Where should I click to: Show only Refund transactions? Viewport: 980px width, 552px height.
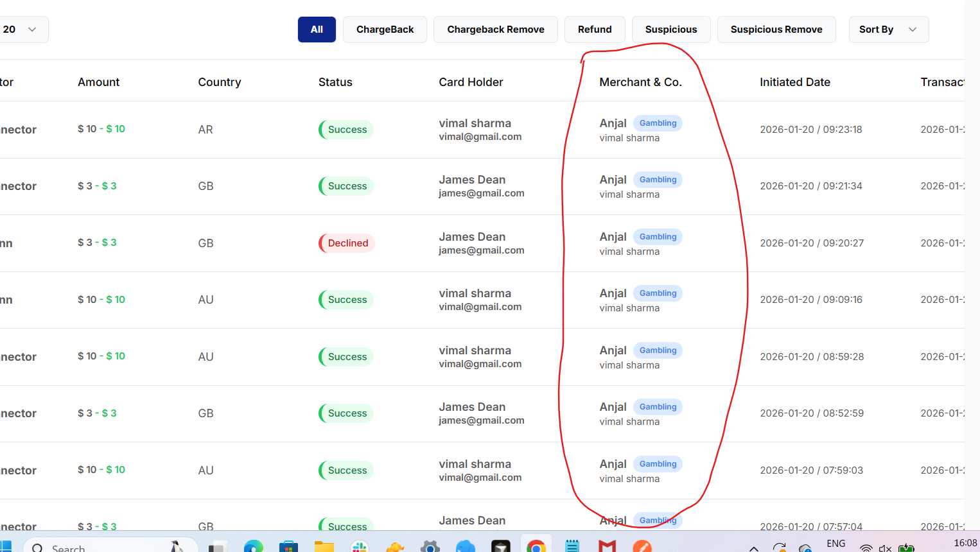pos(594,30)
